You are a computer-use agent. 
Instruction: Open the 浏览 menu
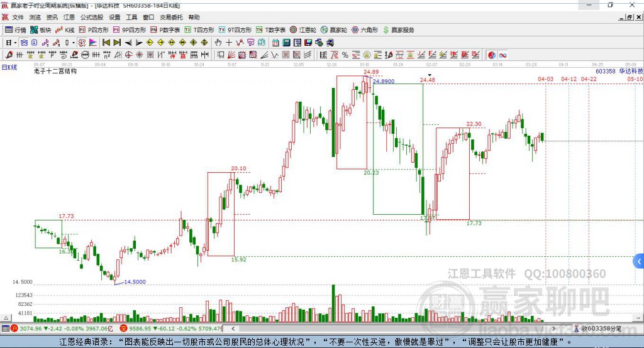(35, 17)
